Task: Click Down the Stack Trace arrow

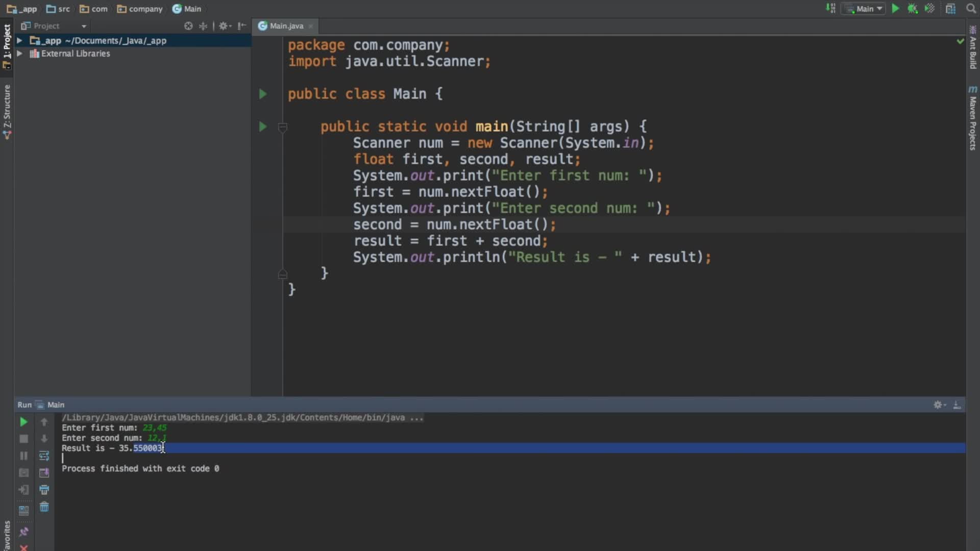Action: coord(44,439)
